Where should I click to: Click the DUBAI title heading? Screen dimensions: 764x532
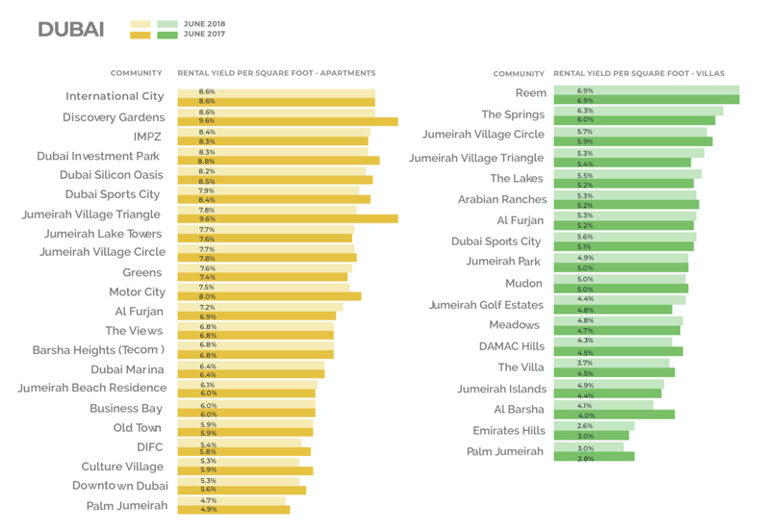point(71,29)
